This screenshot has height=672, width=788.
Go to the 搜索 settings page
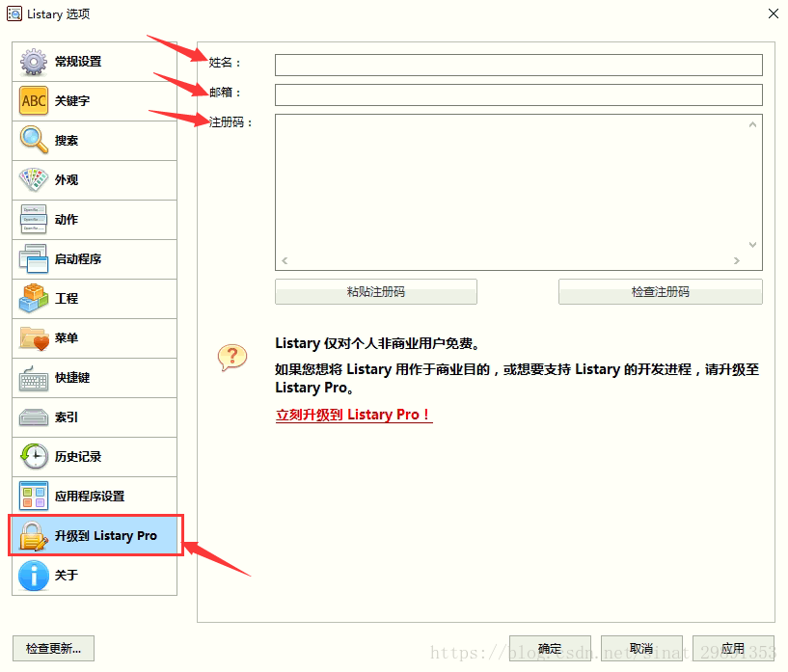95,140
